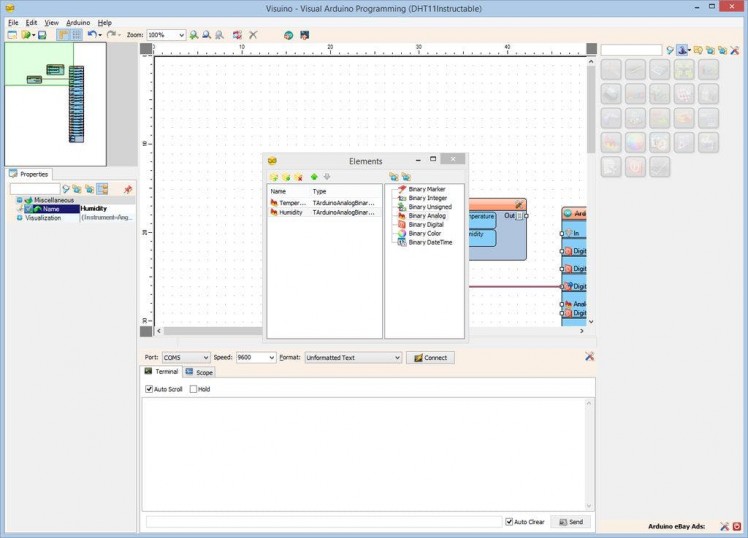Click the Zoom In magnifier icon
Image resolution: width=748 pixels, height=538 pixels.
[x=194, y=35]
